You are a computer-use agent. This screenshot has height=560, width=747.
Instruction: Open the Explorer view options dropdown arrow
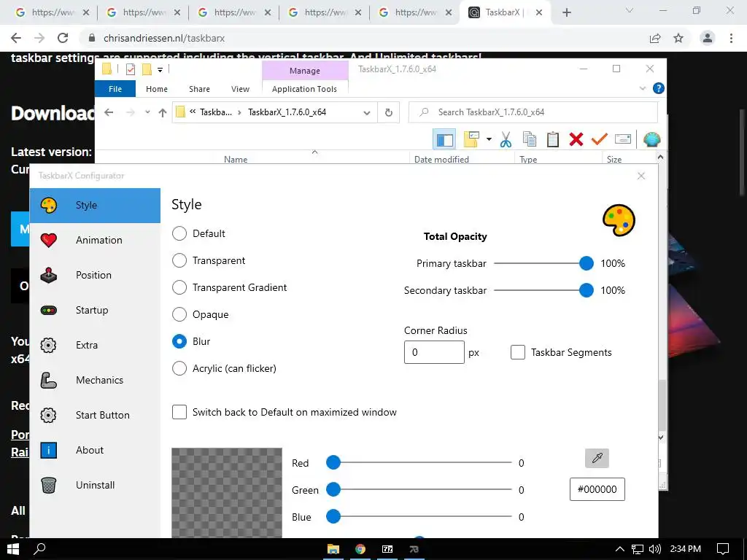[489, 139]
